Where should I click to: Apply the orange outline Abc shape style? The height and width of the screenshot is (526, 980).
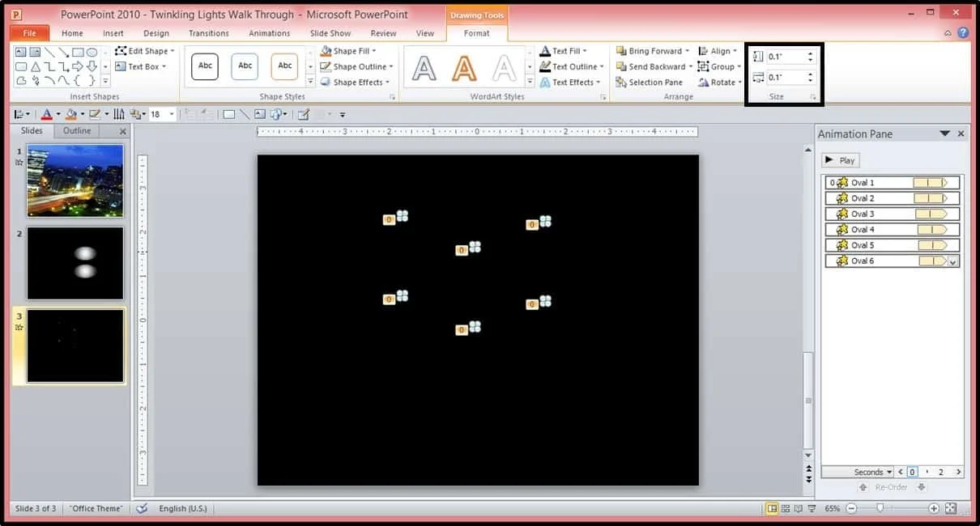[x=285, y=66]
